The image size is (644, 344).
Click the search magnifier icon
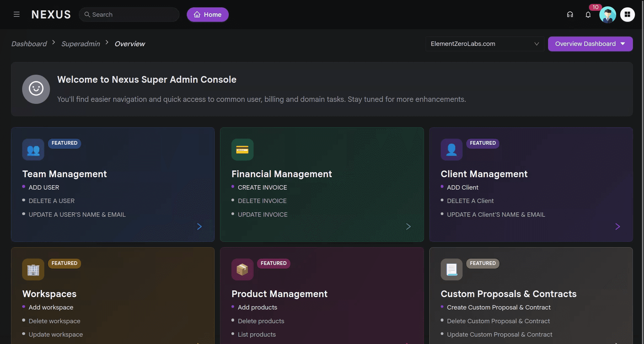87,14
